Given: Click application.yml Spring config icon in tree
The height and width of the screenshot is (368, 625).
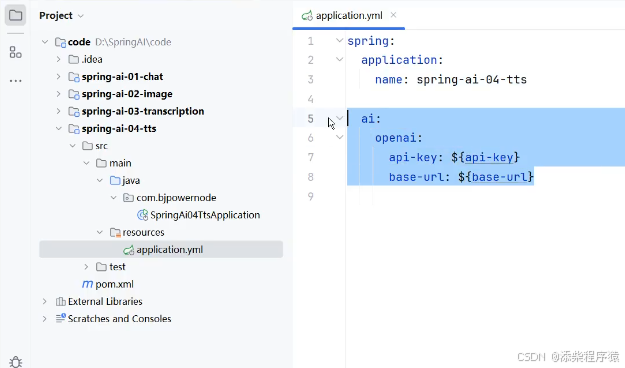Looking at the screenshot, I should coord(128,250).
